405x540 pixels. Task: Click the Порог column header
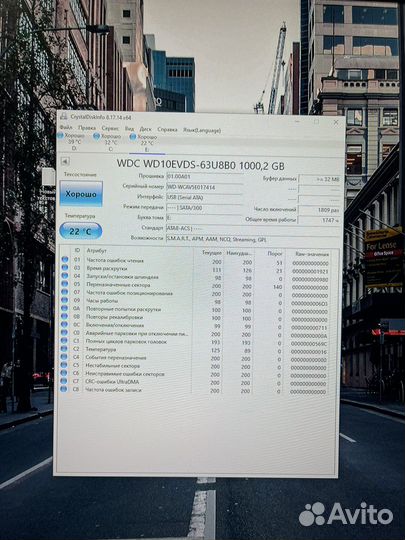coord(274,253)
